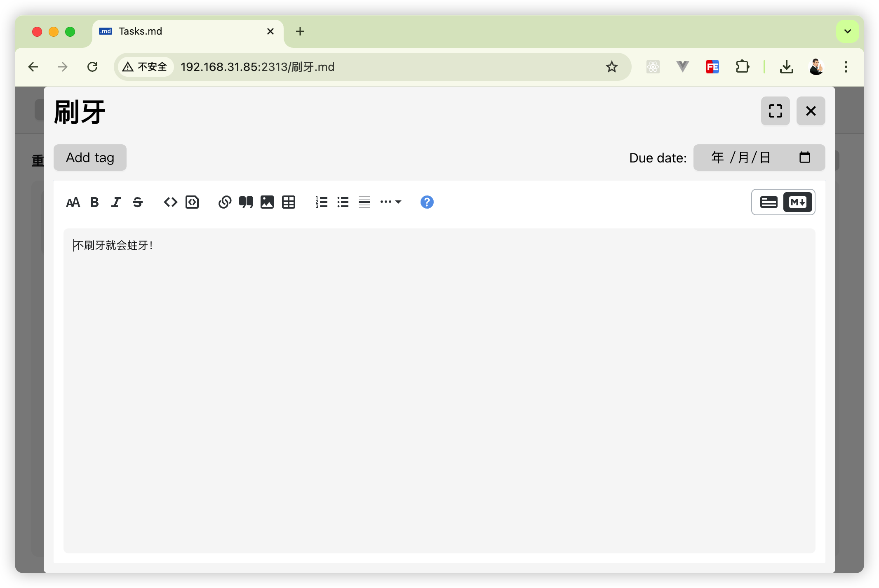Screen dimensions: 879x588
Task: Open the due date calendar picker
Action: [x=804, y=158]
